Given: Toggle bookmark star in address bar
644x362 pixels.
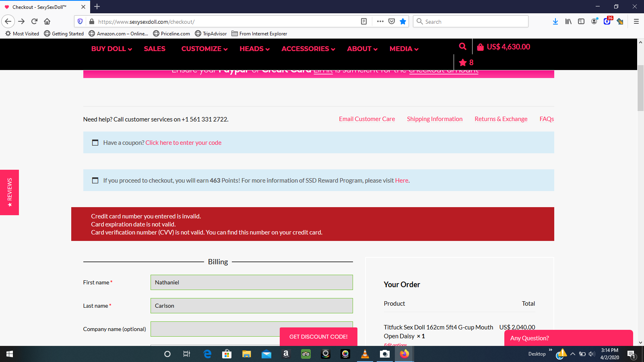Looking at the screenshot, I should tap(403, 21).
